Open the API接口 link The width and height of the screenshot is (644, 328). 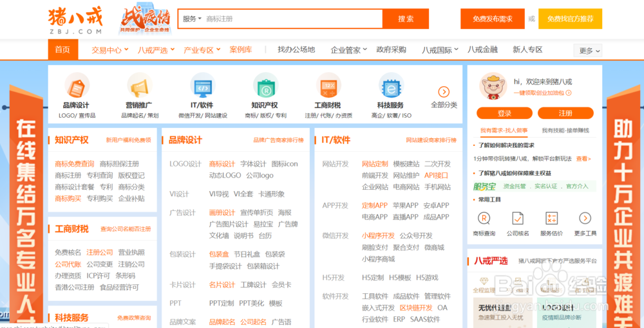[436, 176]
